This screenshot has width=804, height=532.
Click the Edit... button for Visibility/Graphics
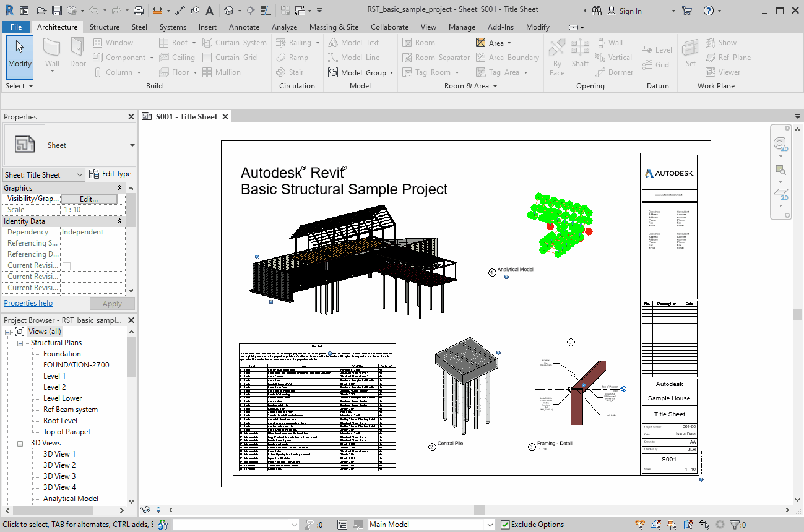tap(89, 199)
